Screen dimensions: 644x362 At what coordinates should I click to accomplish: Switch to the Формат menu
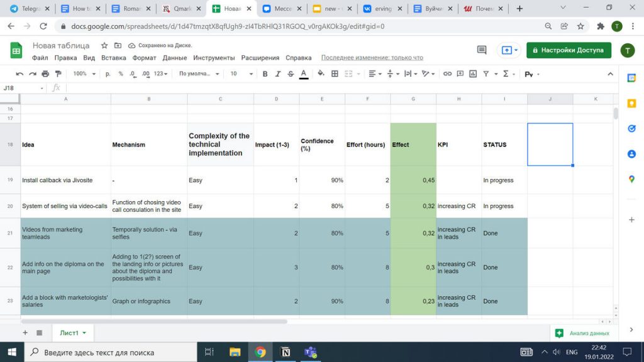click(144, 57)
